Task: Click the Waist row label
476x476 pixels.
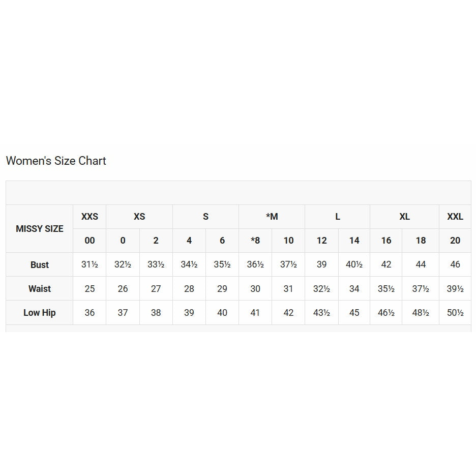Action: click(x=40, y=289)
